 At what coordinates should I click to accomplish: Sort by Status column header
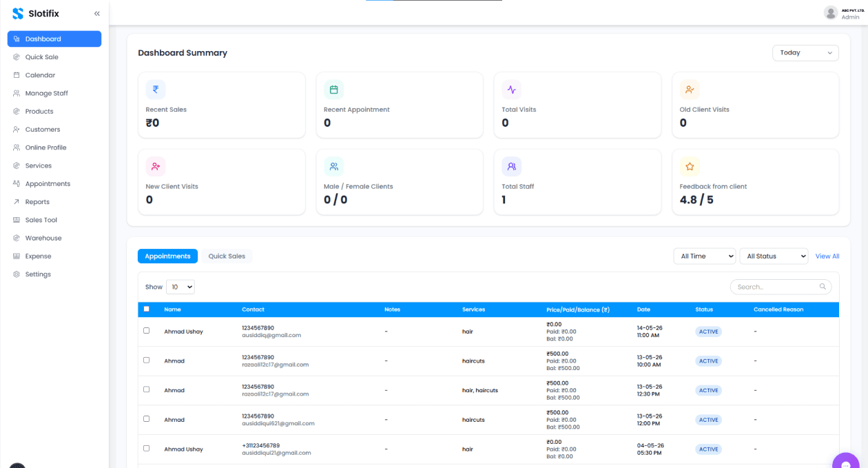(x=704, y=309)
